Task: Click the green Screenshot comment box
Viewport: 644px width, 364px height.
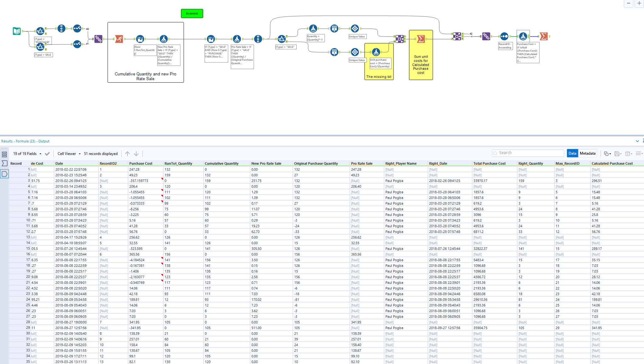Action: click(x=192, y=13)
